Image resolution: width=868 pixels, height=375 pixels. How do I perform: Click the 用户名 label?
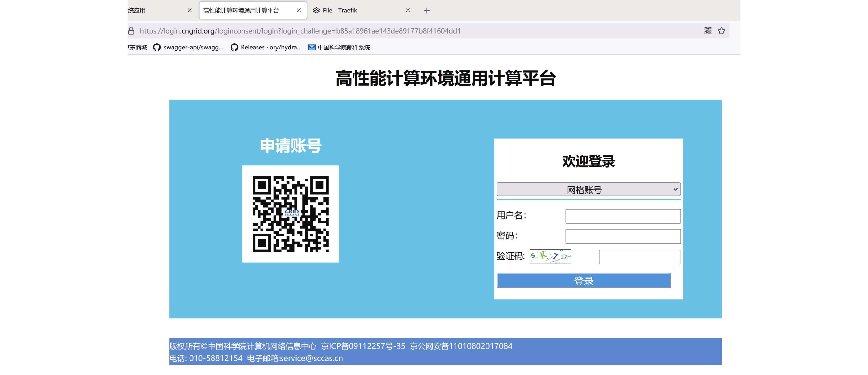[x=511, y=215]
